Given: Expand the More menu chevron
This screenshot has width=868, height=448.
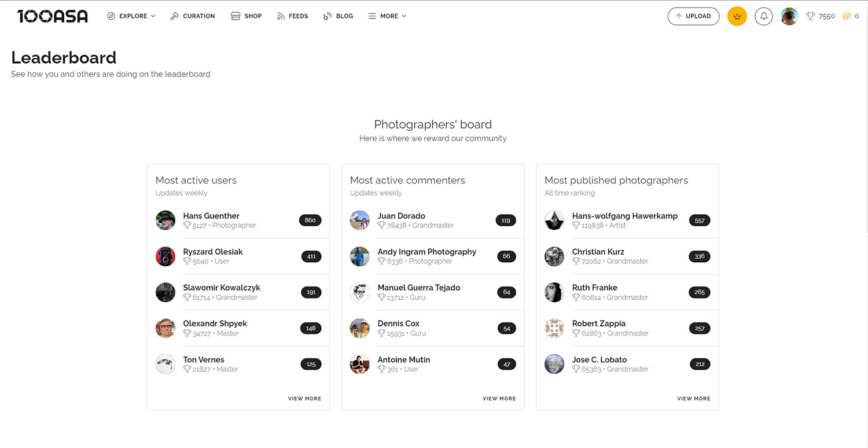Looking at the screenshot, I should [x=404, y=16].
